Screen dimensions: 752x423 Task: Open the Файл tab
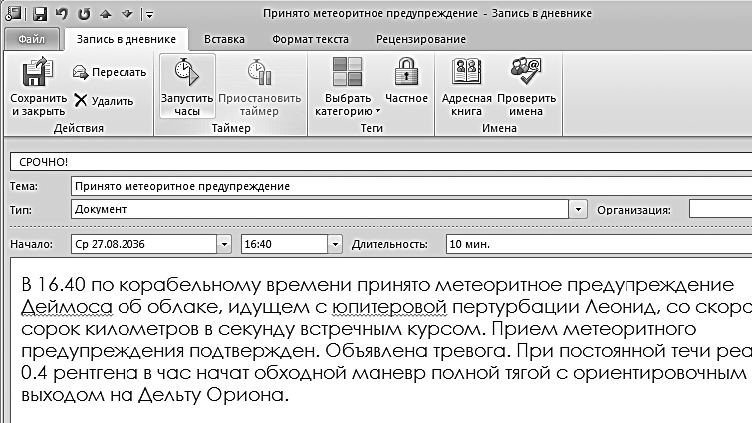[x=31, y=39]
